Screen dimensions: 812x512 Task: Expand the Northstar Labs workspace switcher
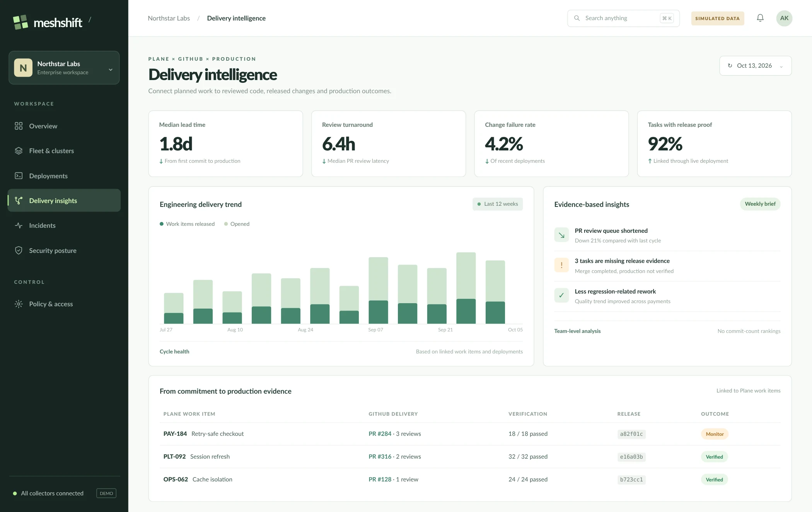(x=64, y=68)
